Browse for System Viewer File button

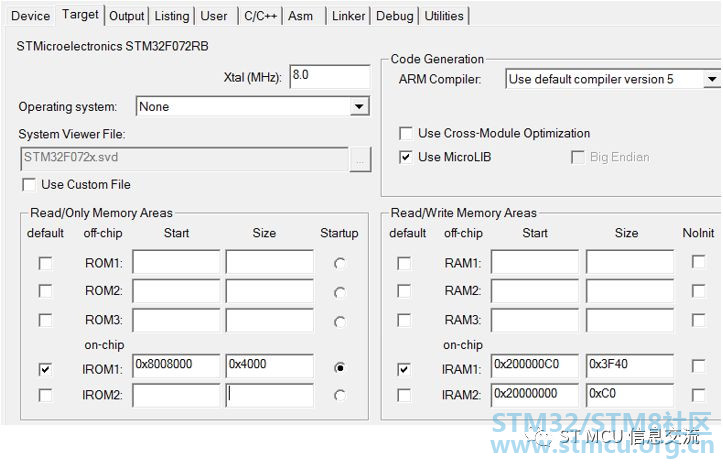click(x=360, y=160)
